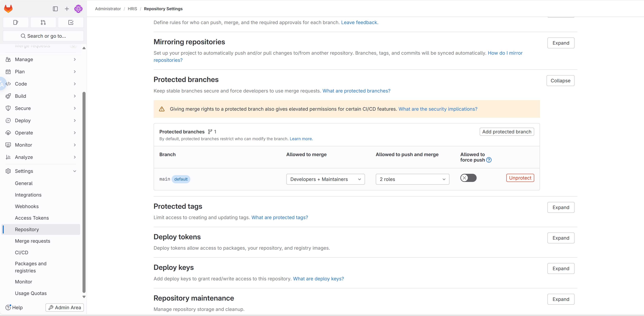Viewport: 644px width, 316px height.
Task: Click the Operate icon in sidebar
Action: (8, 133)
